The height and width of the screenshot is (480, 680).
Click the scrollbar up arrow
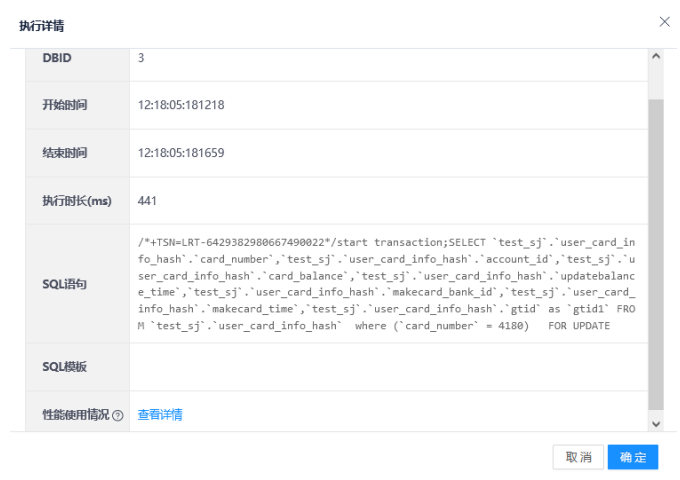tap(656, 56)
